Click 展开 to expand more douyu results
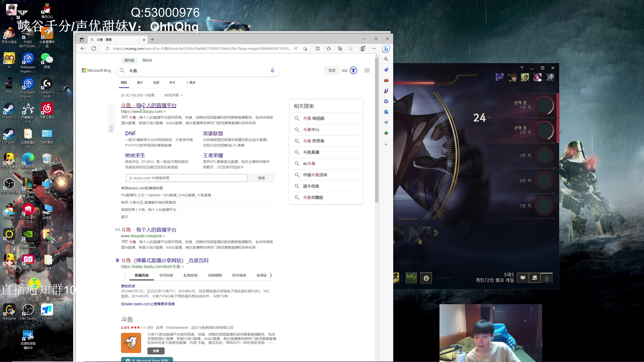This screenshot has width=644, height=362. pos(124,217)
